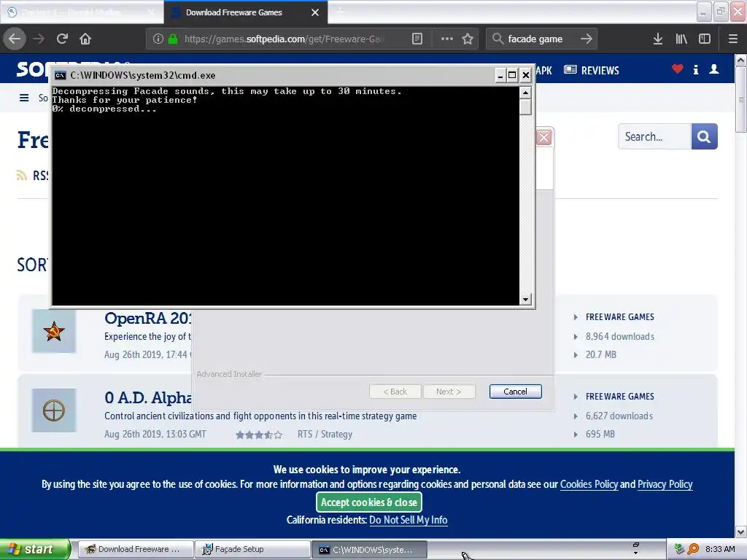This screenshot has height=560, width=747.
Task: Click the tray magnifier icon
Action: pos(693,549)
